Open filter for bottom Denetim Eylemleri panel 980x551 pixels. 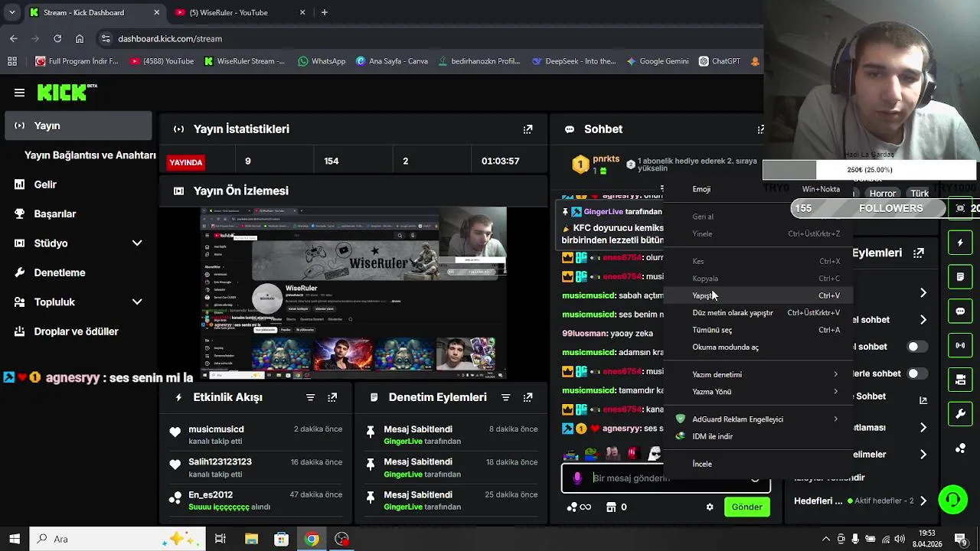coord(505,397)
